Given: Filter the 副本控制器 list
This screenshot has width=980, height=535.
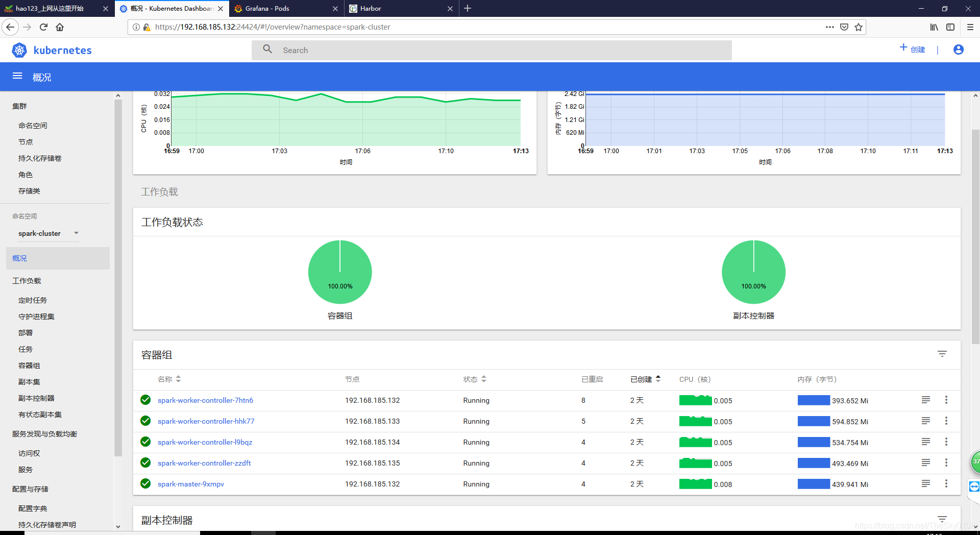Looking at the screenshot, I should [942, 519].
